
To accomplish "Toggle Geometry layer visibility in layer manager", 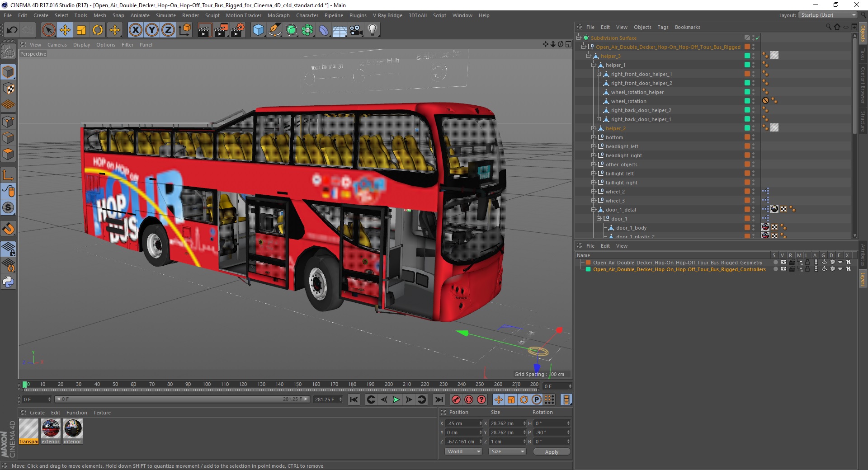I will coord(783,262).
